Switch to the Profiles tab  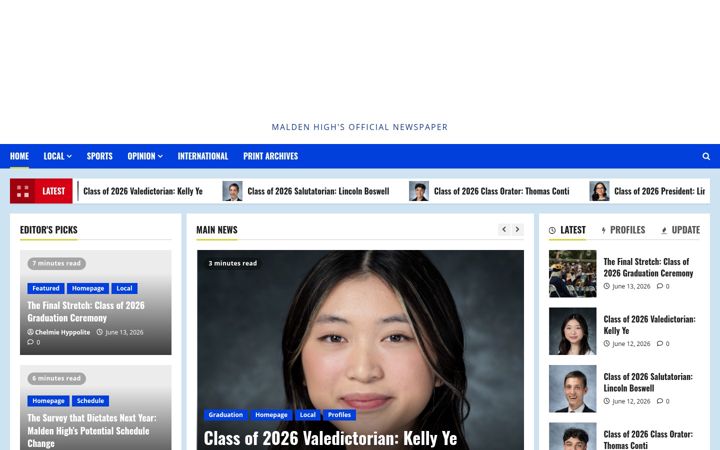pyautogui.click(x=623, y=230)
